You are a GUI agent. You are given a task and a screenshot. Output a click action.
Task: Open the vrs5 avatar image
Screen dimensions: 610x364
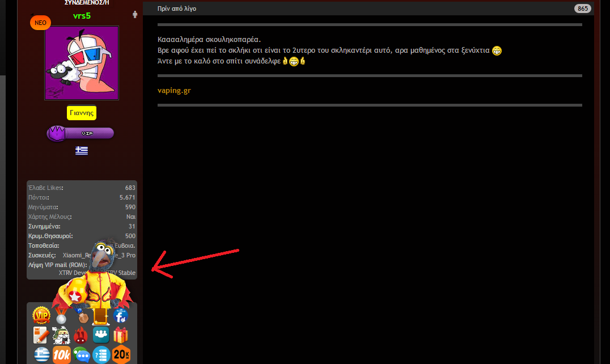(x=82, y=63)
